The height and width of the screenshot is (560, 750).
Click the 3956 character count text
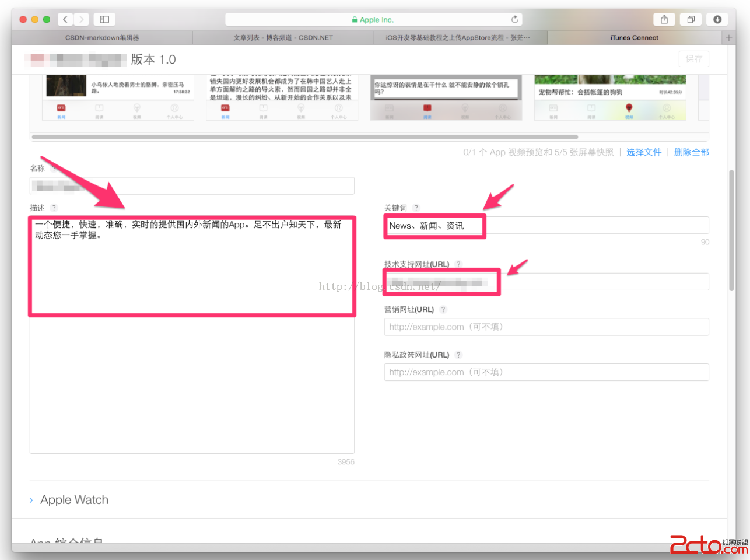point(346,462)
